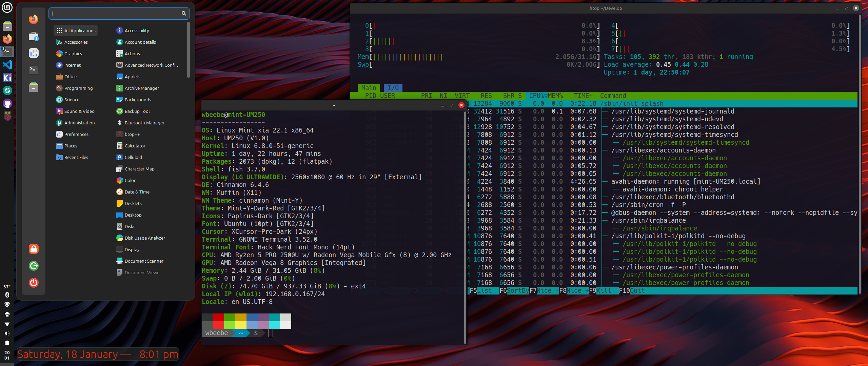Screen dimensions: 868x366
Task: Sort htop by TIME+ column header
Action: [x=583, y=96]
